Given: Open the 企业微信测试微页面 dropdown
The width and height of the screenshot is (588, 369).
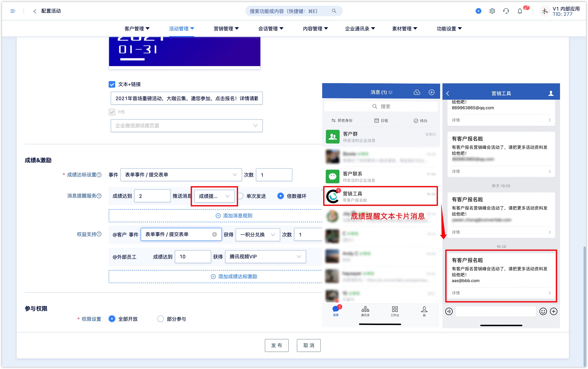Looking at the screenshot, I should 187,126.
